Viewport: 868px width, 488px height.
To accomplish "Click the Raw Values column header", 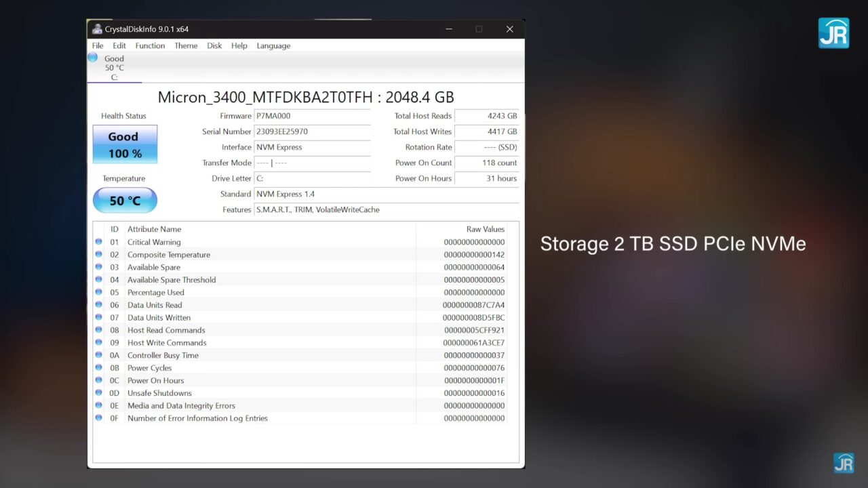I will [x=485, y=229].
